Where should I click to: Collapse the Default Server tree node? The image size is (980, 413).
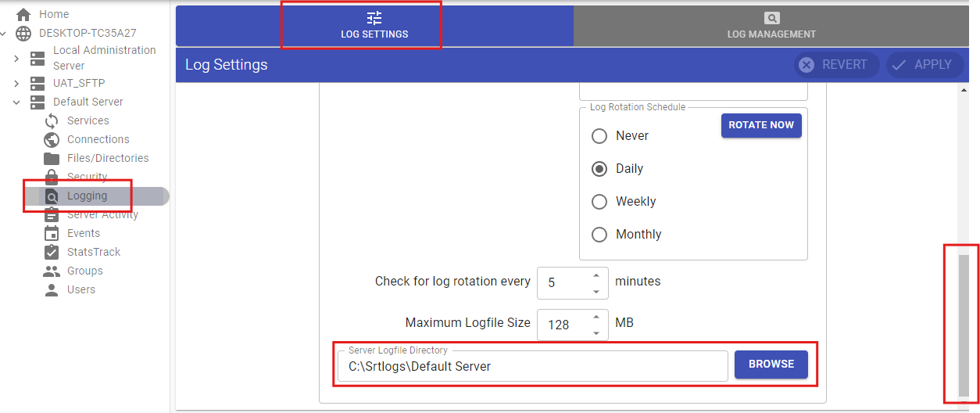(x=16, y=102)
